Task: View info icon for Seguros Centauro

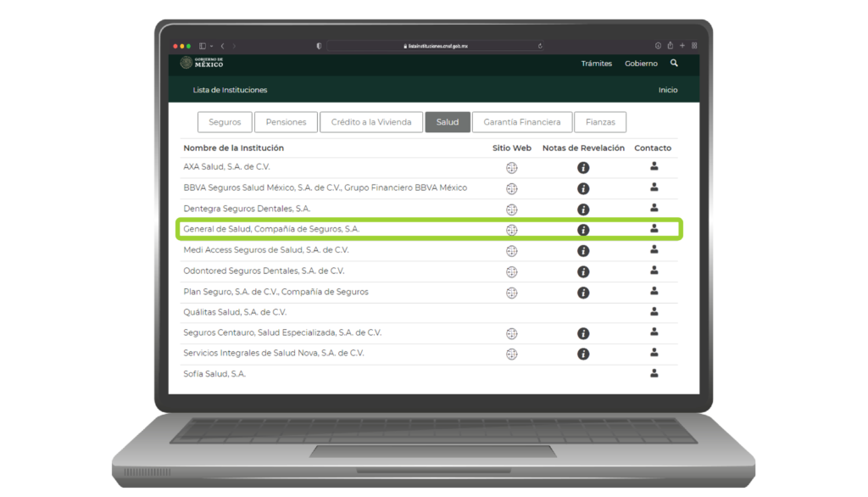Action: pos(583,333)
